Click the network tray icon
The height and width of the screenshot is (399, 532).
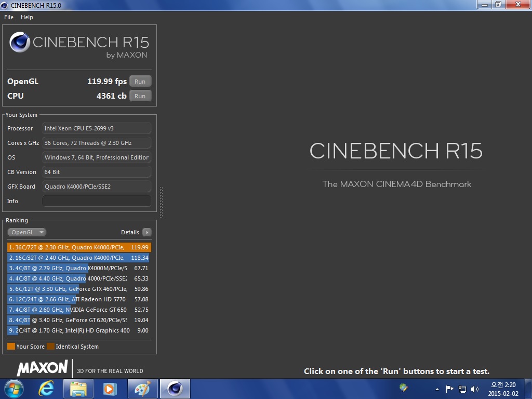click(462, 389)
